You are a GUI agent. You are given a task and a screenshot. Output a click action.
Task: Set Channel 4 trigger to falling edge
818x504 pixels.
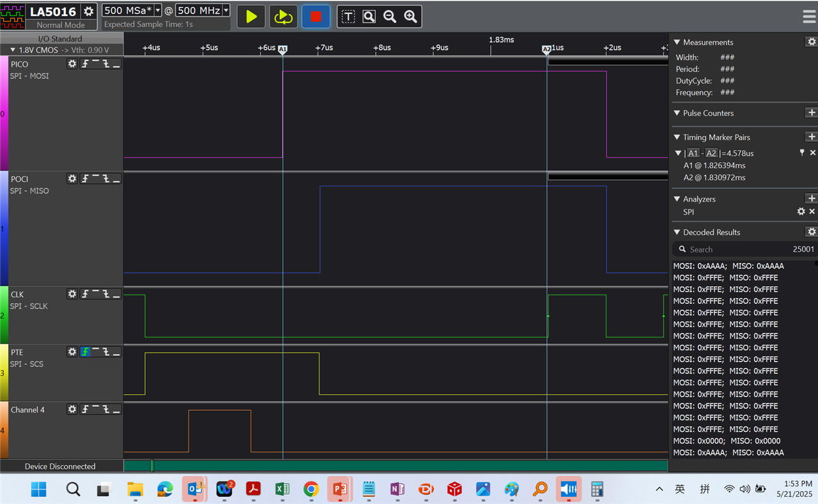105,409
